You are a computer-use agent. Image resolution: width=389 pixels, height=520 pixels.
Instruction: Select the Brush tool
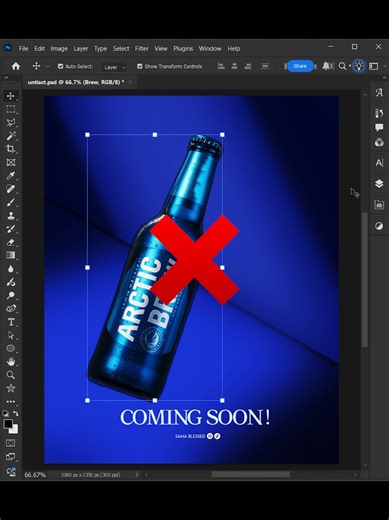[11, 202]
